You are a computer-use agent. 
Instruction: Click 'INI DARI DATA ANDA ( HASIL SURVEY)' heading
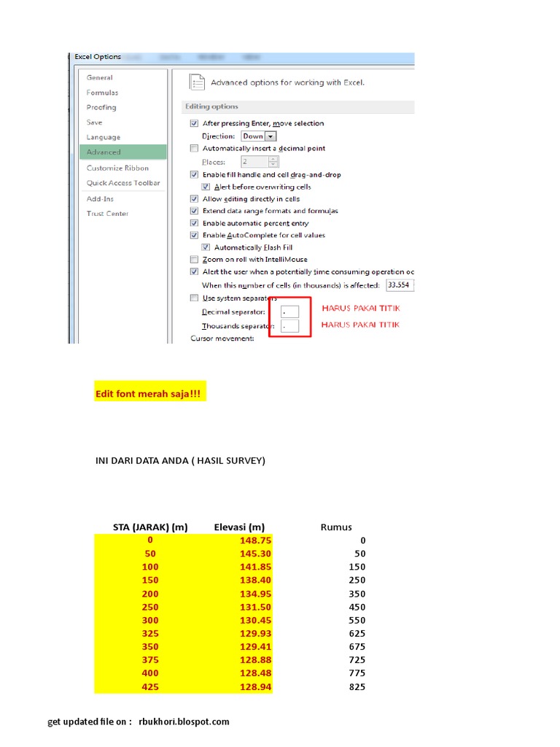coord(181,461)
